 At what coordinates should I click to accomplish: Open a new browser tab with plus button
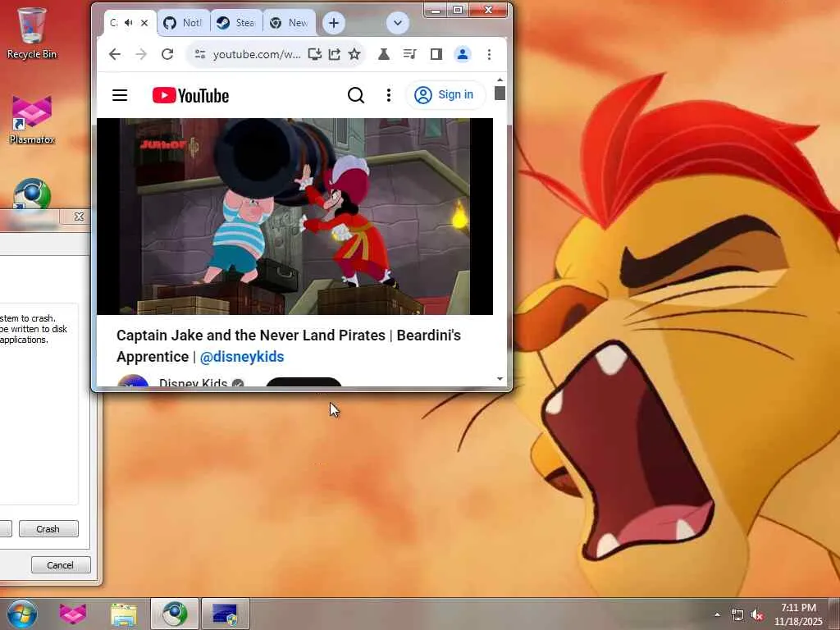(x=333, y=23)
